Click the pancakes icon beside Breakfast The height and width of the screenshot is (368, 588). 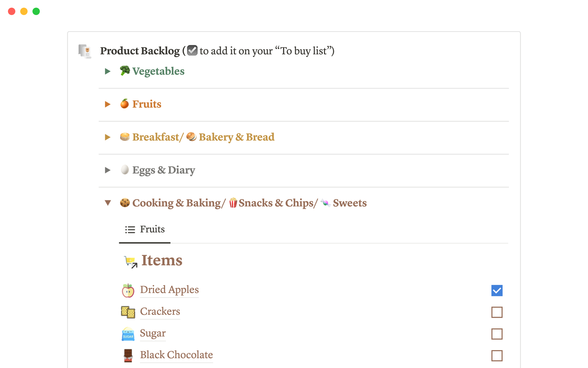pos(124,137)
